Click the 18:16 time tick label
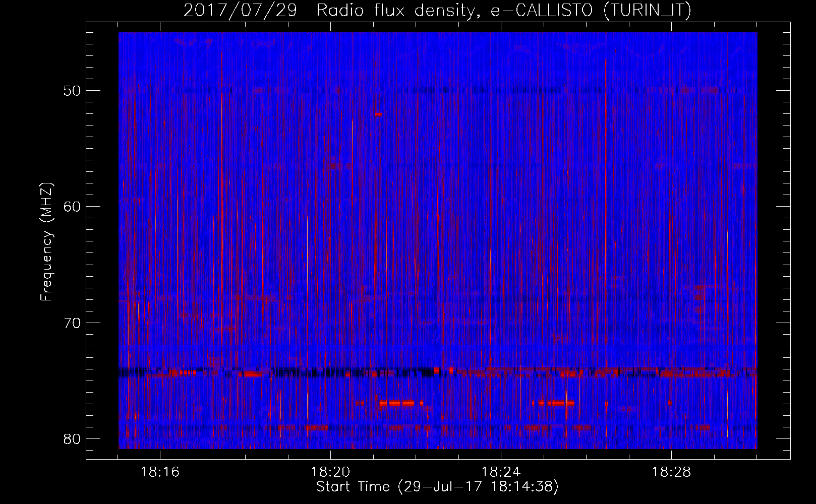Screen dimensions: 816x504 point(160,472)
